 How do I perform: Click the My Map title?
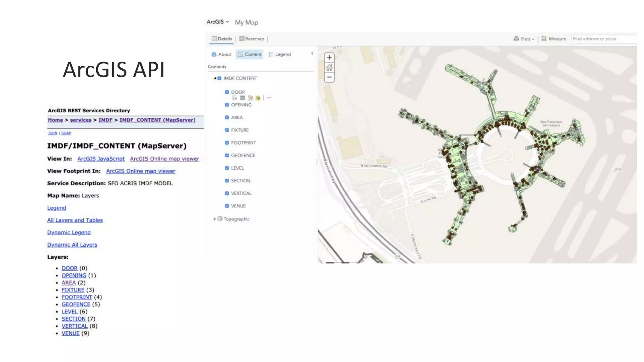pos(247,22)
